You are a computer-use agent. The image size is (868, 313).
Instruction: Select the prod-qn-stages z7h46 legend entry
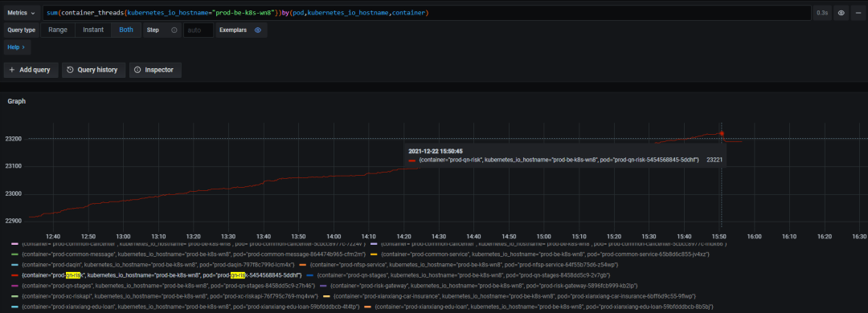(x=168, y=286)
